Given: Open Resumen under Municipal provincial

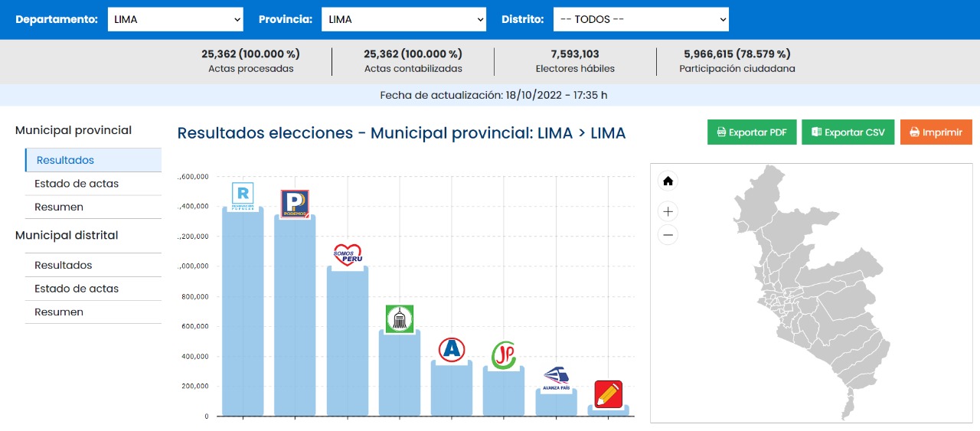Looking at the screenshot, I should pos(93,207).
